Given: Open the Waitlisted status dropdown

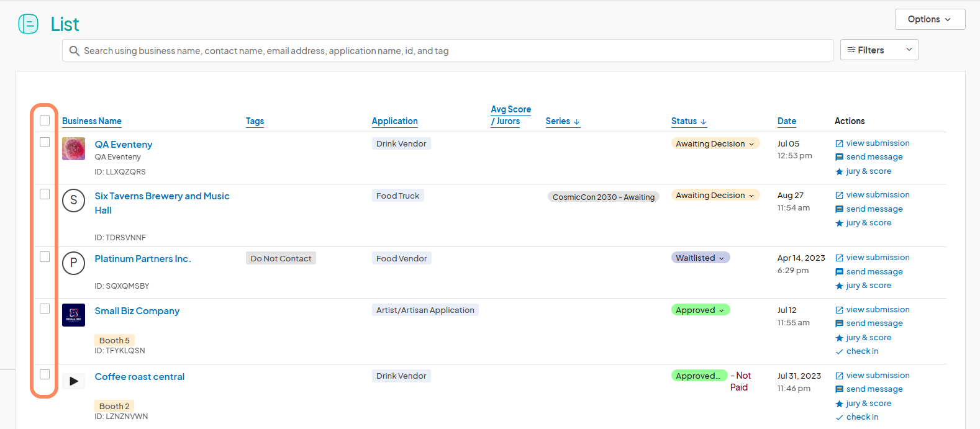Looking at the screenshot, I should coord(701,258).
